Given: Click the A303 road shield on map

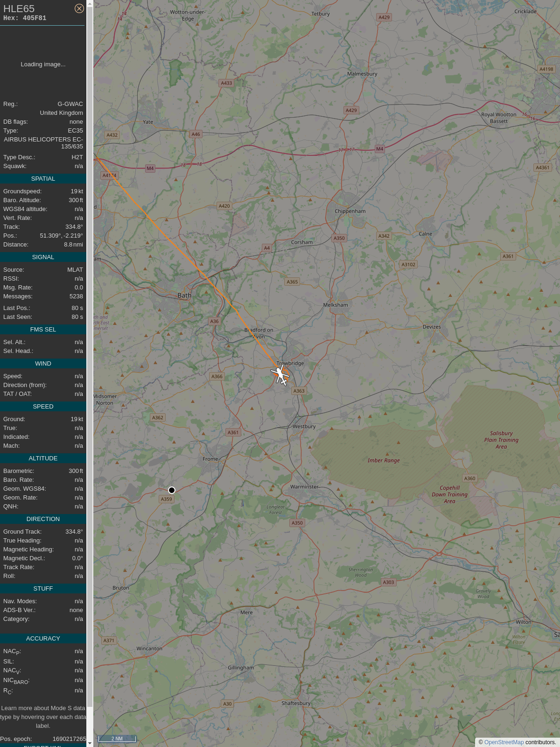Looking at the screenshot, I should click(x=388, y=582).
